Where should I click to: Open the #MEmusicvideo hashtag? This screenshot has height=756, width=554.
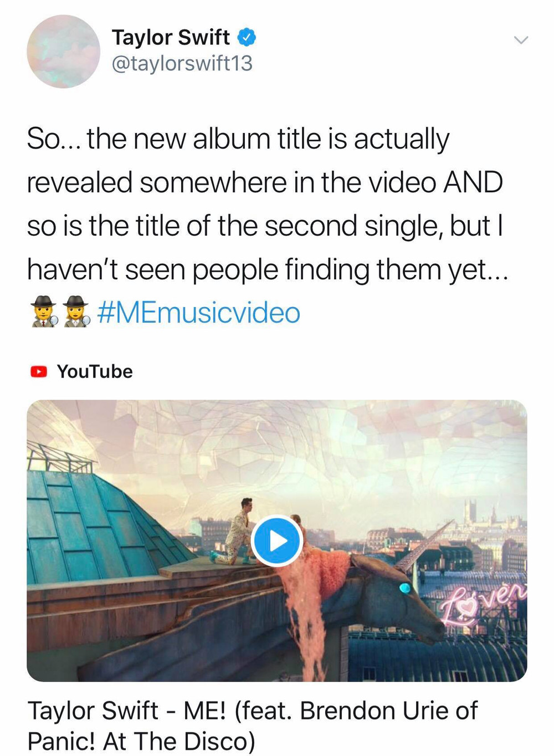[x=199, y=313]
